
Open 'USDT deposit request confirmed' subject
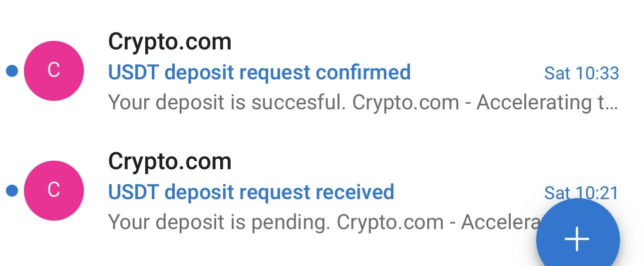click(x=259, y=73)
